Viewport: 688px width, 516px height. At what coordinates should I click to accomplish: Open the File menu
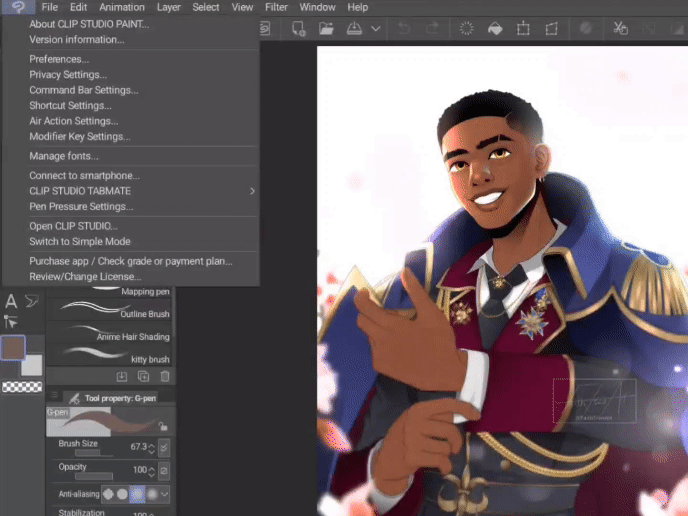click(50, 7)
